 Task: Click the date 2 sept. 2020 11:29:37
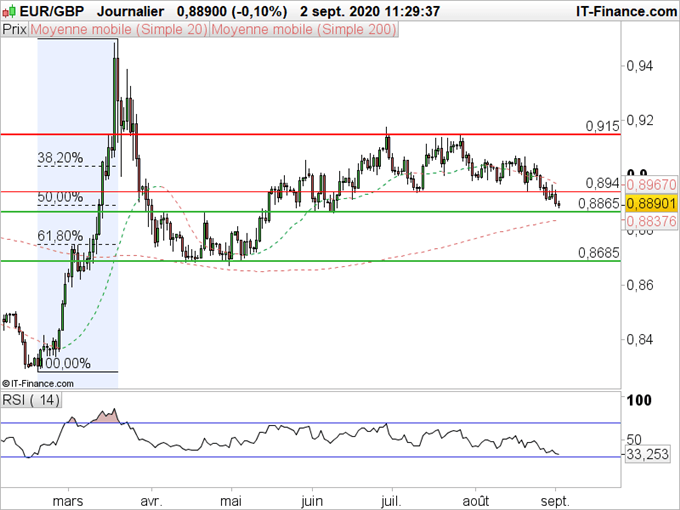pos(370,11)
